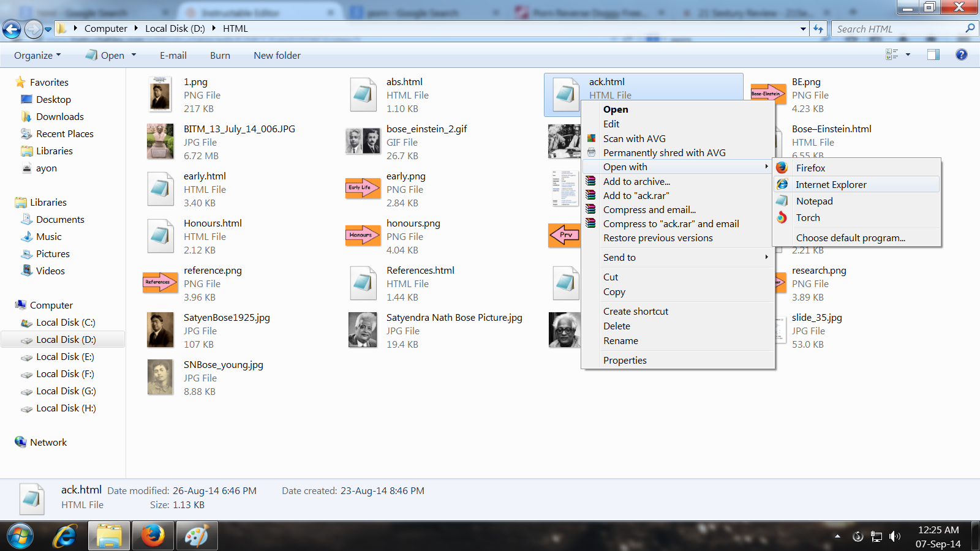Open the Windows Start button

click(20, 536)
